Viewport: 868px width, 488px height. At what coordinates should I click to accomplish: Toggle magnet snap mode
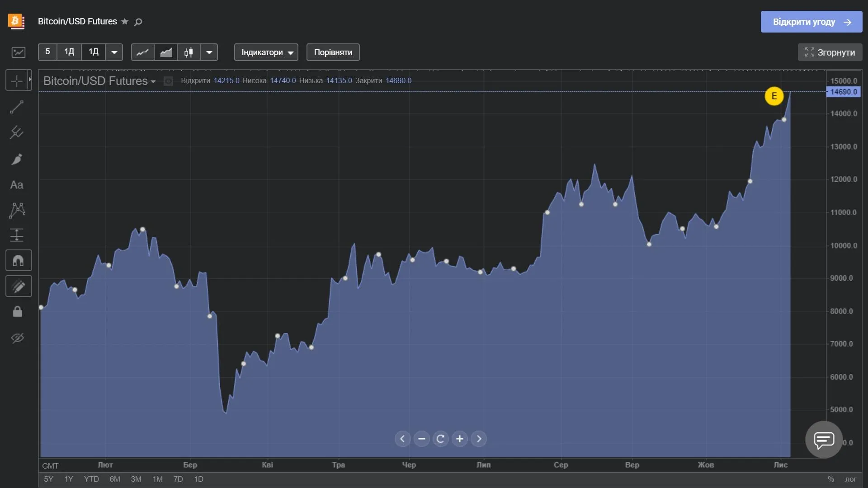tap(19, 261)
